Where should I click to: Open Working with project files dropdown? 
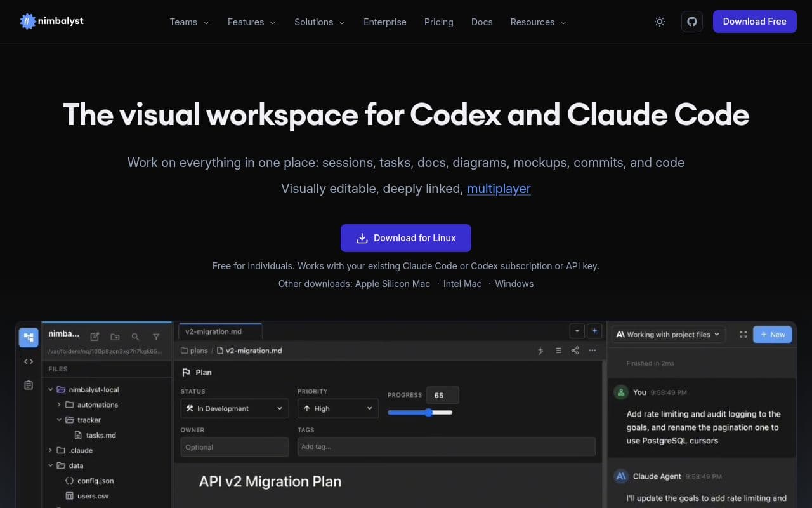669,335
